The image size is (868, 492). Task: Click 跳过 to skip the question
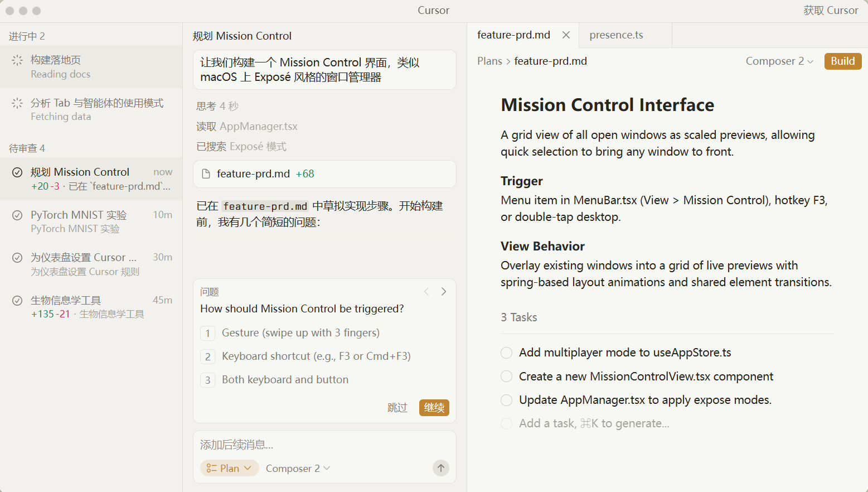coord(397,408)
